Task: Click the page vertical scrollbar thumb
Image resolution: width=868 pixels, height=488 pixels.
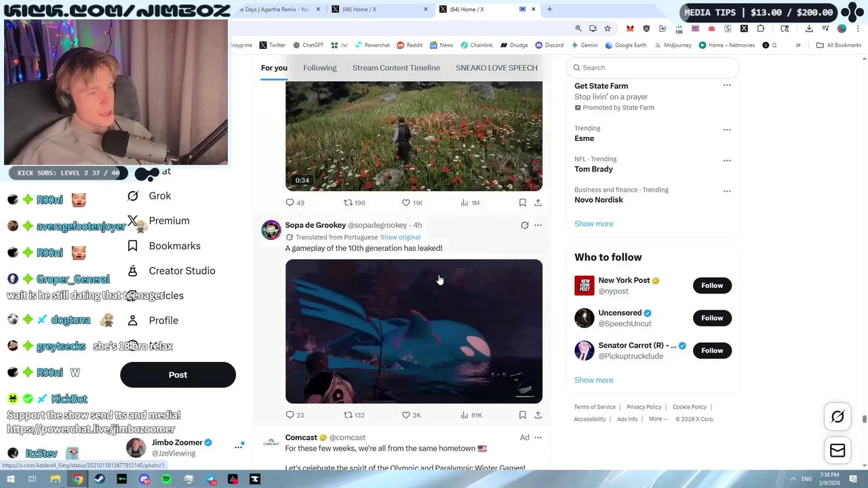Action: (864, 420)
